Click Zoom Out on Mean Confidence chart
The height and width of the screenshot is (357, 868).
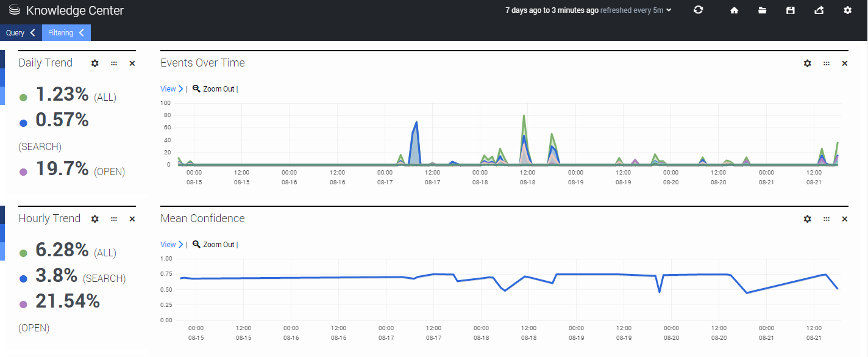[214, 245]
